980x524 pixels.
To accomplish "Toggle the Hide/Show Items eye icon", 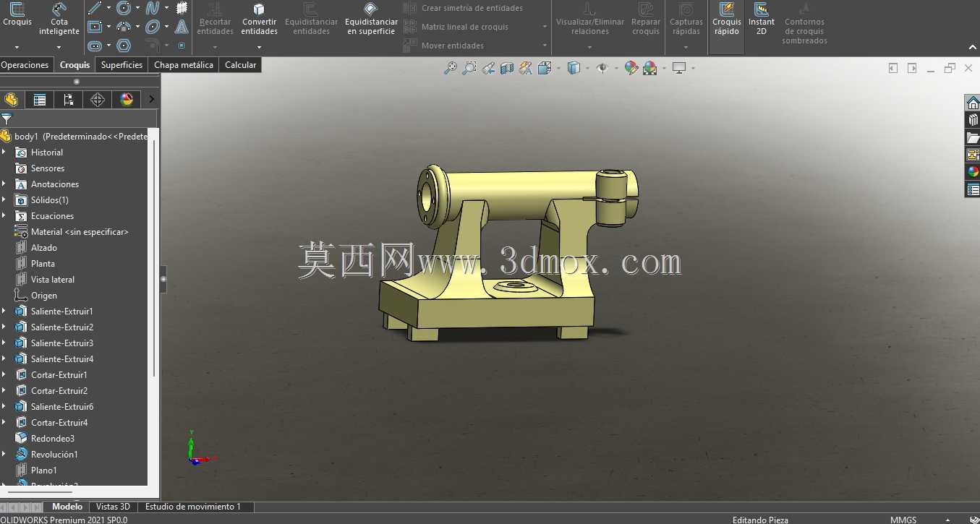I will tap(602, 68).
